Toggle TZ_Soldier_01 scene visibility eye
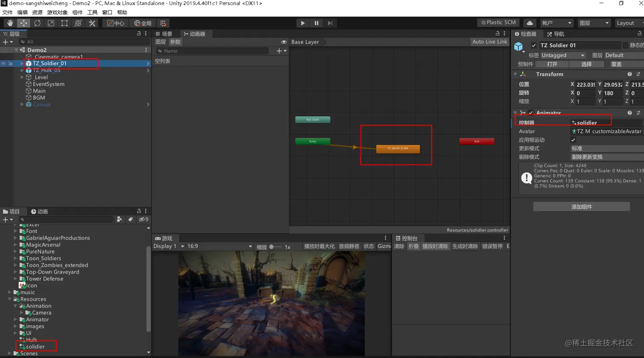The image size is (644, 358). click(x=4, y=63)
